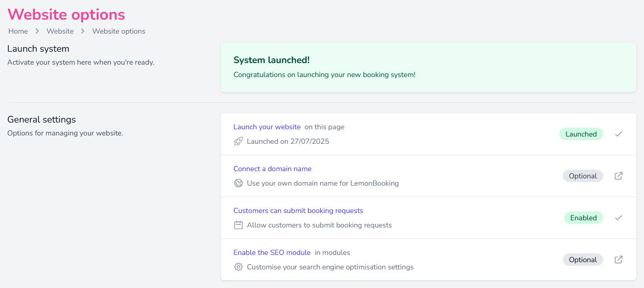
Task: Click the gear icon beside Customise SEO settings
Action: 238,267
